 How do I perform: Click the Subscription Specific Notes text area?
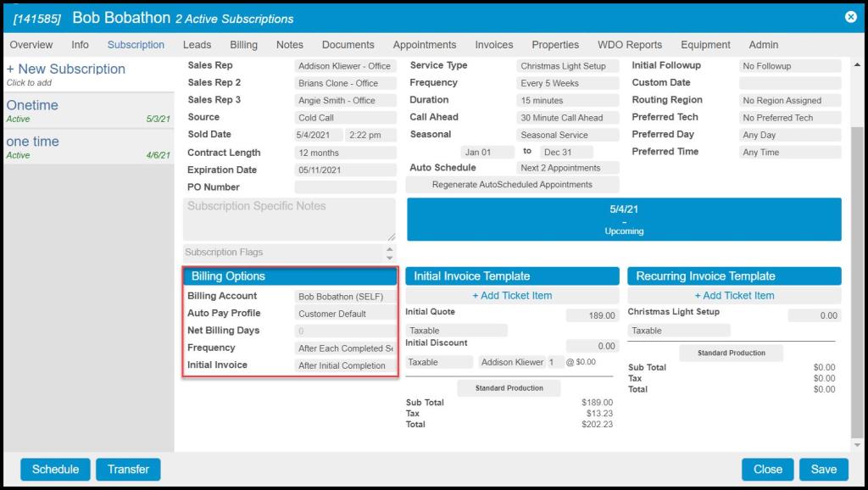(x=289, y=220)
